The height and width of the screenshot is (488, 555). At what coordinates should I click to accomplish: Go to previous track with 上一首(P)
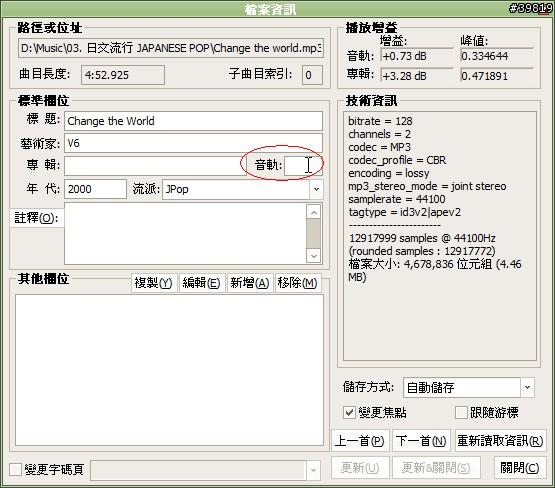pos(360,441)
